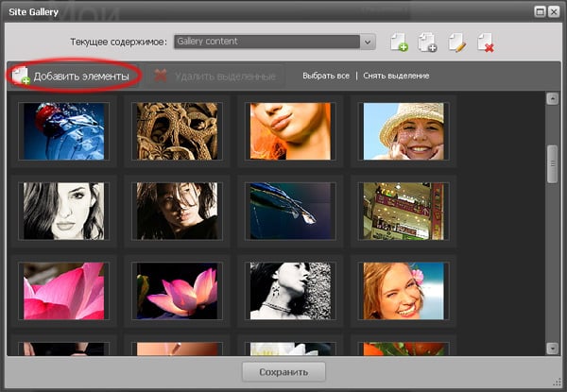
Task: Click the Снять выделение link
Action: 395,76
